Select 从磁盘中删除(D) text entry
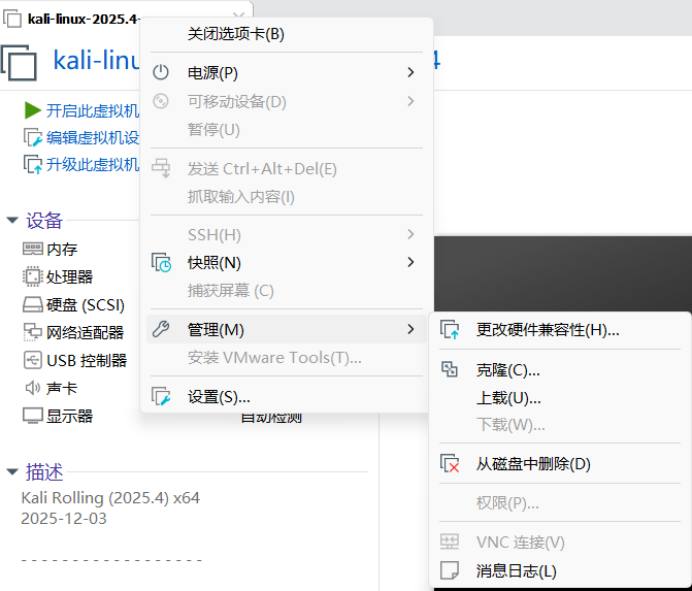692x591 pixels. point(533,464)
